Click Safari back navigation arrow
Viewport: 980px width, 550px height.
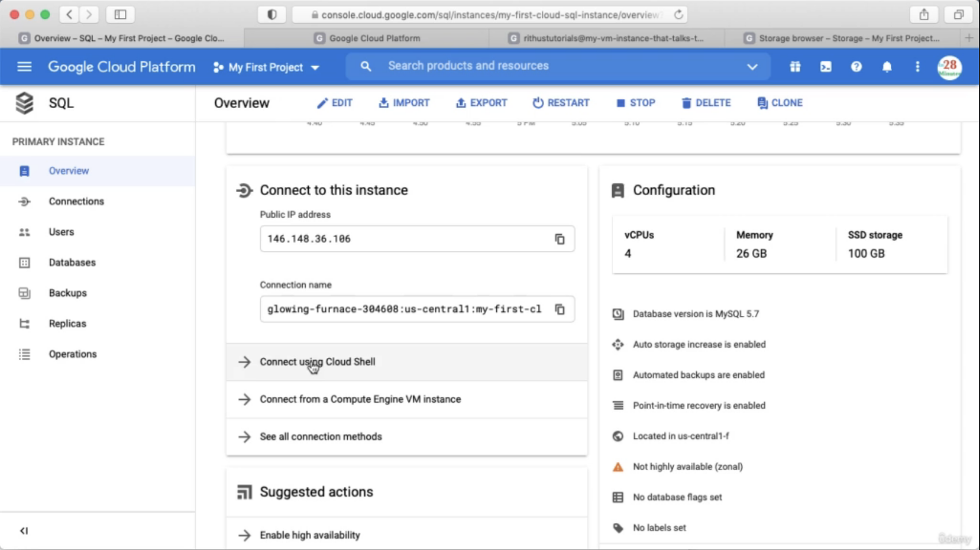pos(69,14)
